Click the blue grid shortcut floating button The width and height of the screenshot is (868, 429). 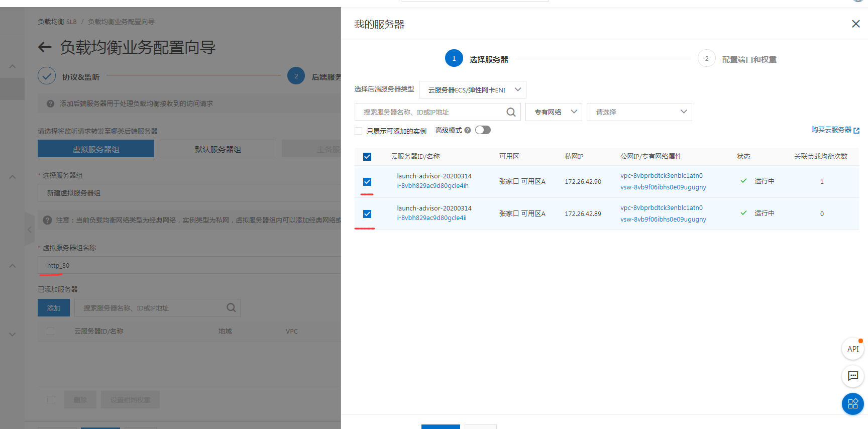[853, 404]
